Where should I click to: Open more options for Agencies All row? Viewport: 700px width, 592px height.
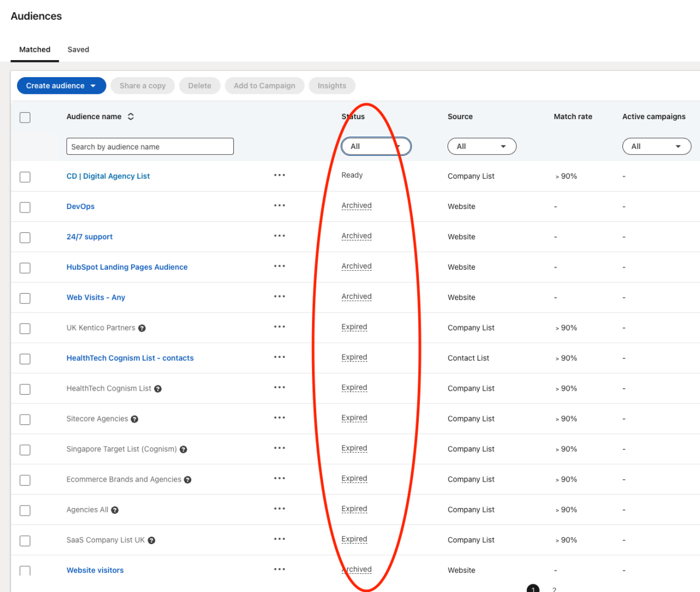[x=279, y=509]
